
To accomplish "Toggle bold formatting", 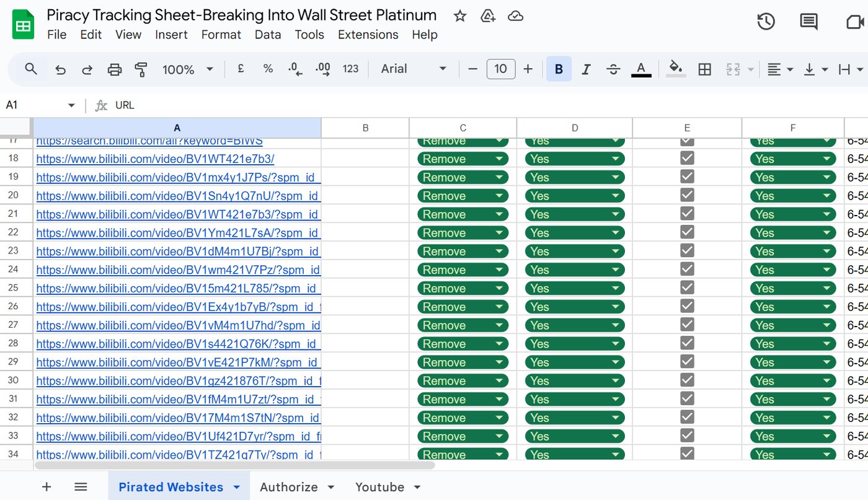I will (x=559, y=69).
